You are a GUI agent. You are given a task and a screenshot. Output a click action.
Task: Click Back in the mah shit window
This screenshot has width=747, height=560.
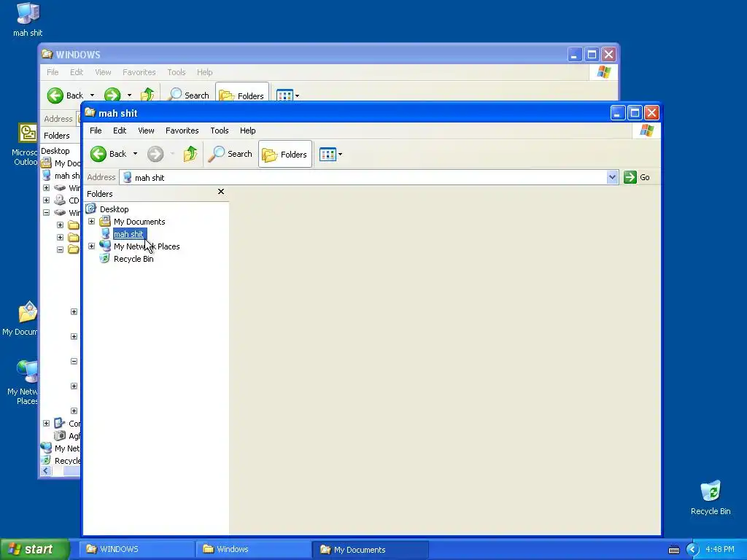109,154
